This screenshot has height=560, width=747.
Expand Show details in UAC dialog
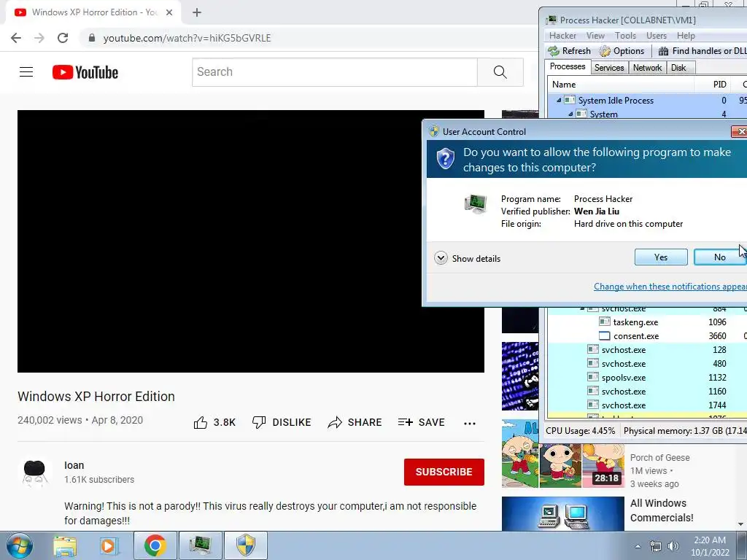[x=468, y=258]
